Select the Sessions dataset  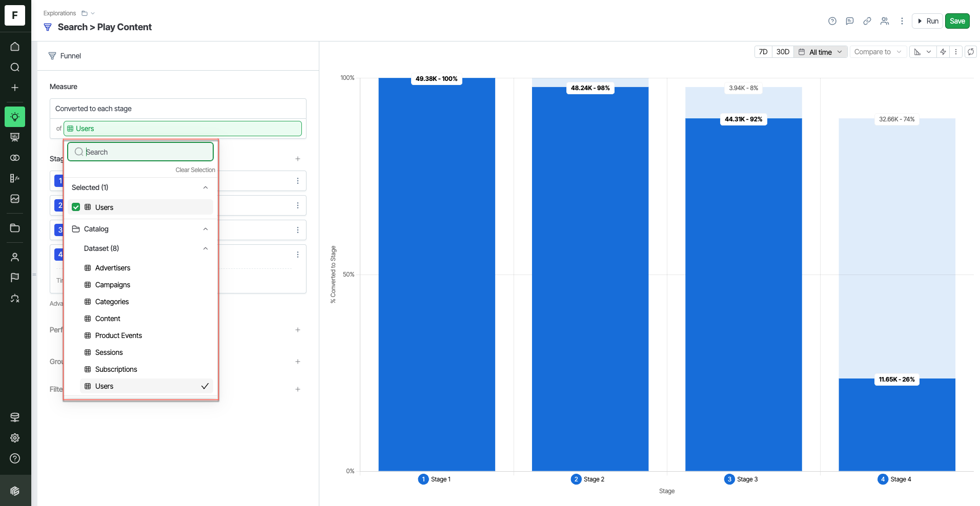pos(147,352)
